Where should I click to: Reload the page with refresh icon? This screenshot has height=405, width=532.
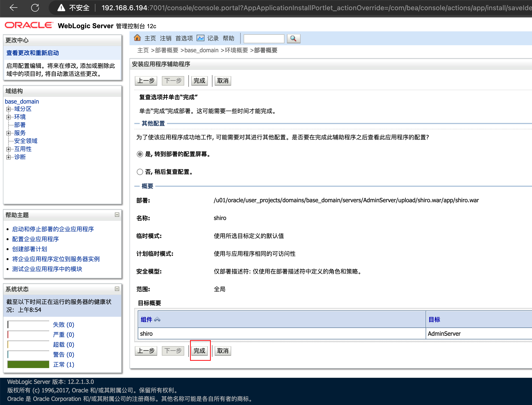[35, 8]
